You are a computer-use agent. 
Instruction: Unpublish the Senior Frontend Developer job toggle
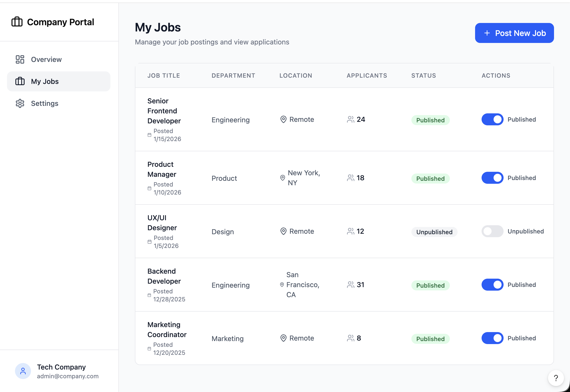pos(492,119)
